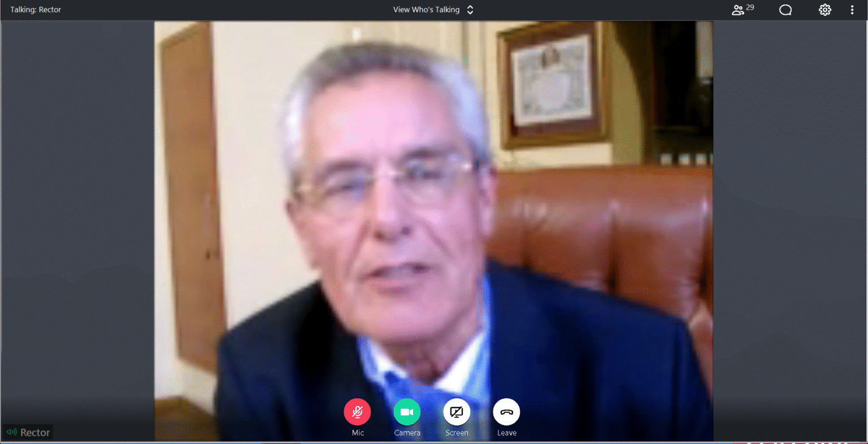
Task: Leave the meeting using the phone icon
Action: (506, 412)
